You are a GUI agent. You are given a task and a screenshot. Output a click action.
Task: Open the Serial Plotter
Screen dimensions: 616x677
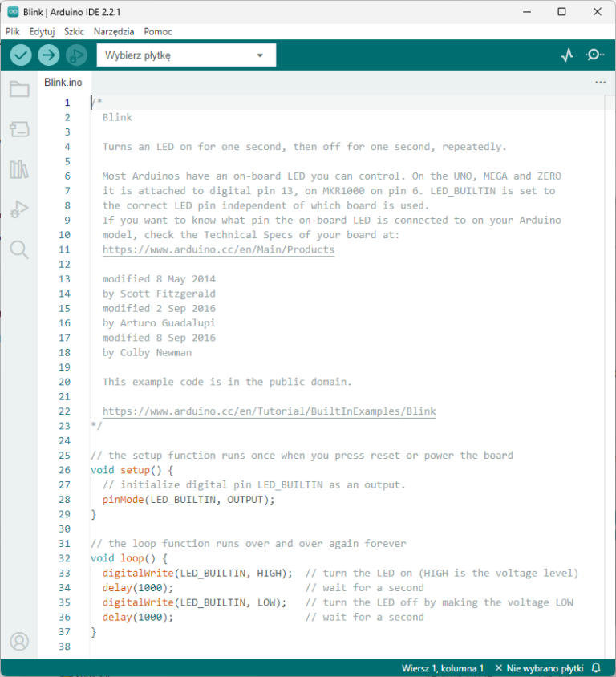click(567, 55)
